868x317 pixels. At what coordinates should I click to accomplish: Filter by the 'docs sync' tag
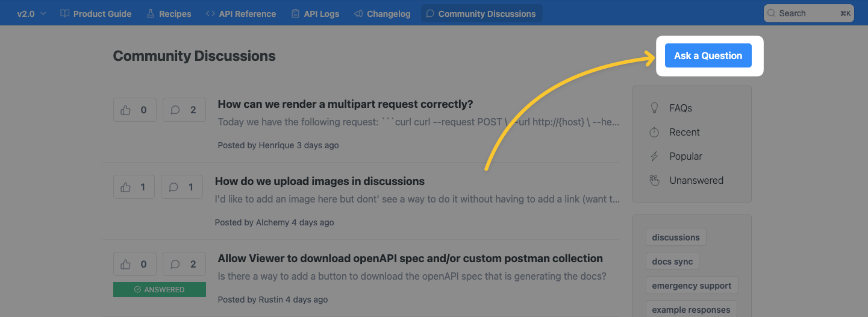[x=672, y=262]
